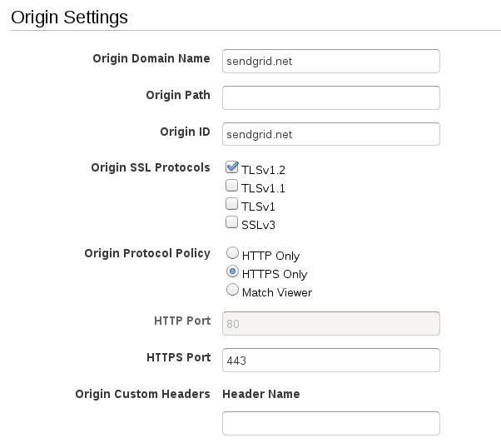Click the Origin Domain Name label
This screenshot has width=501, height=448.
[x=151, y=58]
